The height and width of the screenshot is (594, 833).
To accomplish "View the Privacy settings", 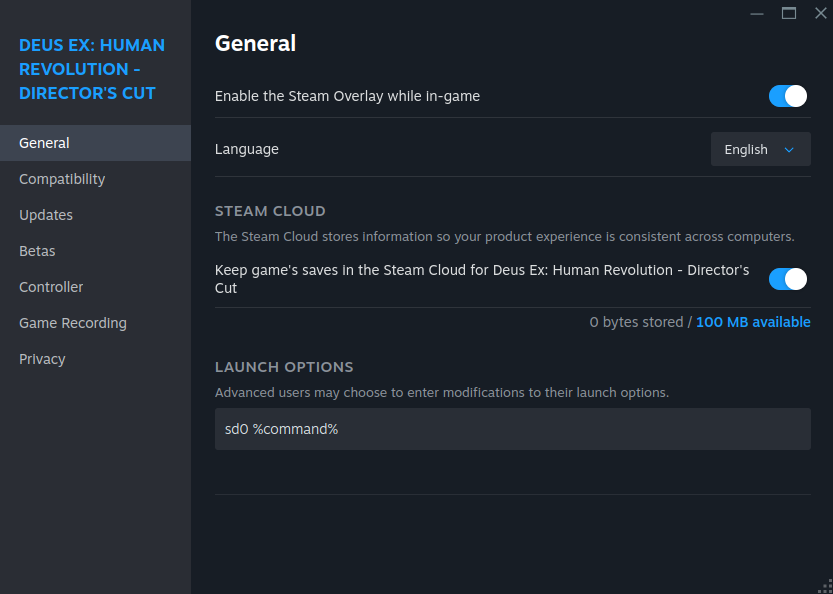I will click(x=42, y=359).
